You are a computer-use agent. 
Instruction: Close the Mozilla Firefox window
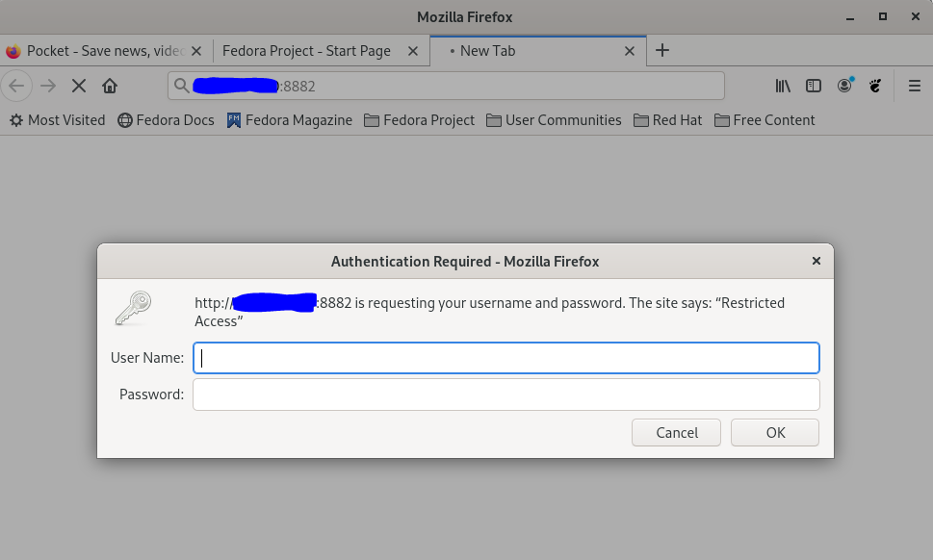pyautogui.click(x=916, y=17)
